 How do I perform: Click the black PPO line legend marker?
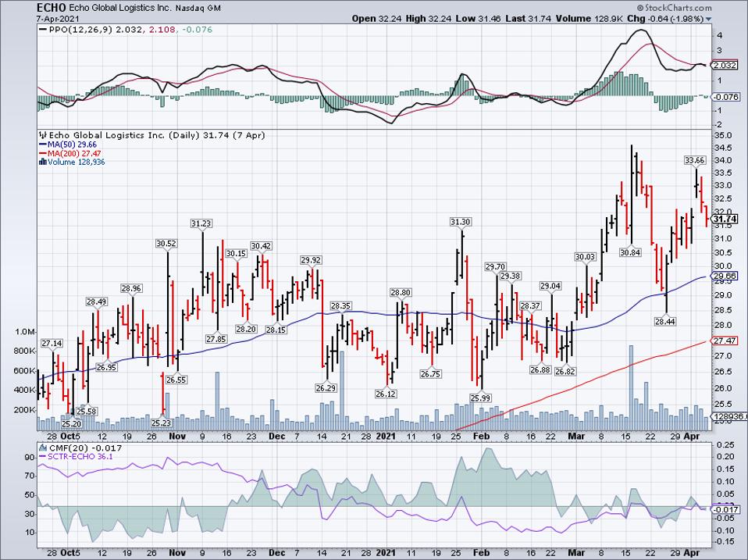click(x=43, y=30)
